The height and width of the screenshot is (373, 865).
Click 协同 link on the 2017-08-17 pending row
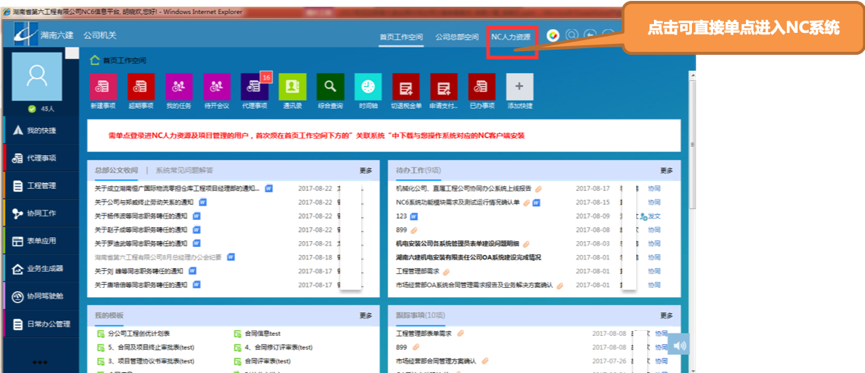pyautogui.click(x=654, y=188)
